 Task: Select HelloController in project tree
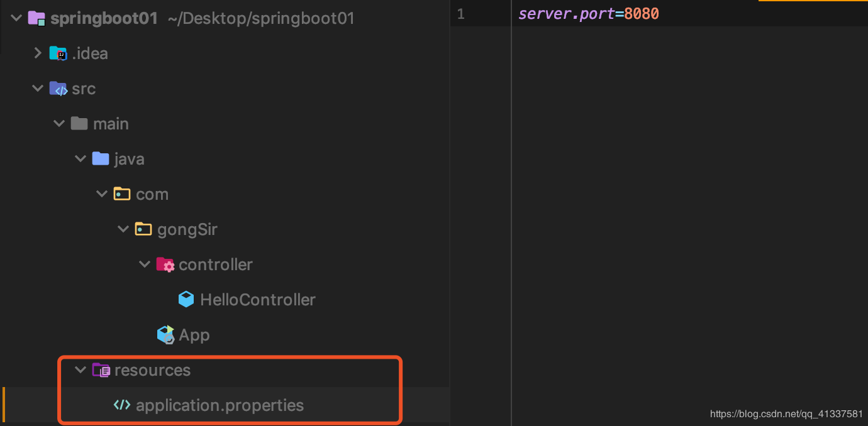[257, 300]
